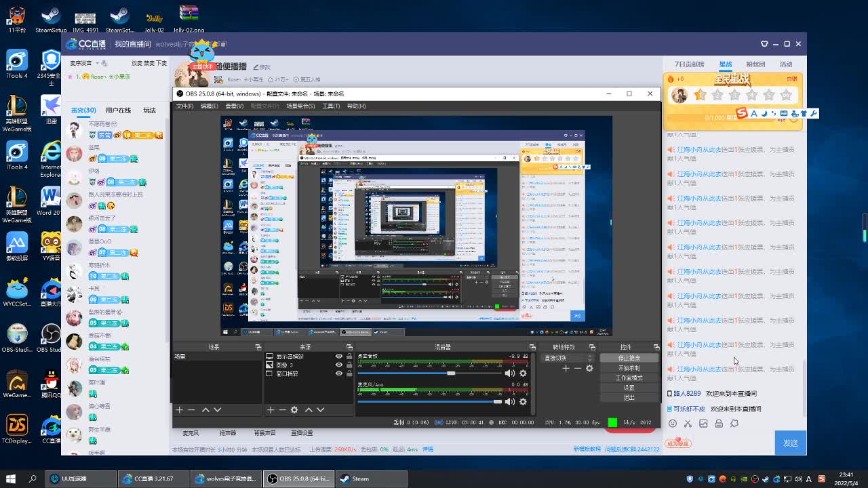Switch to the 用户在线 online users tab

[x=118, y=110]
